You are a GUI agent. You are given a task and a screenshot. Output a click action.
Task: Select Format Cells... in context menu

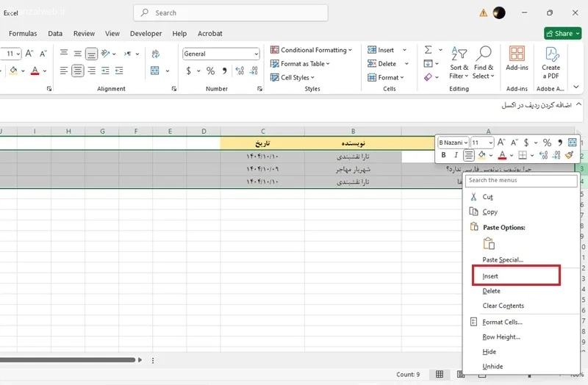click(x=502, y=322)
